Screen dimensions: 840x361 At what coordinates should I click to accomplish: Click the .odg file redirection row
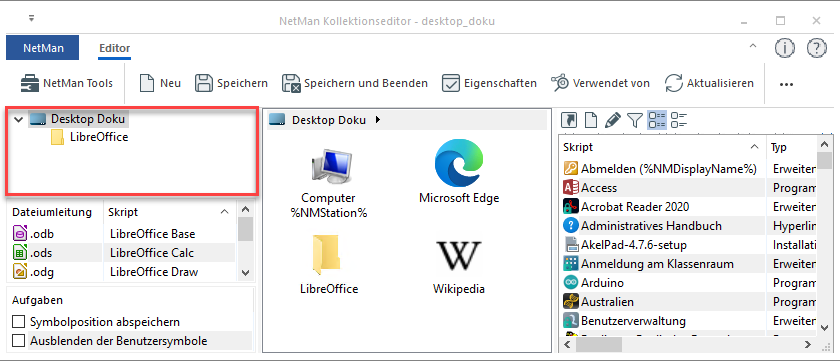(x=56, y=272)
